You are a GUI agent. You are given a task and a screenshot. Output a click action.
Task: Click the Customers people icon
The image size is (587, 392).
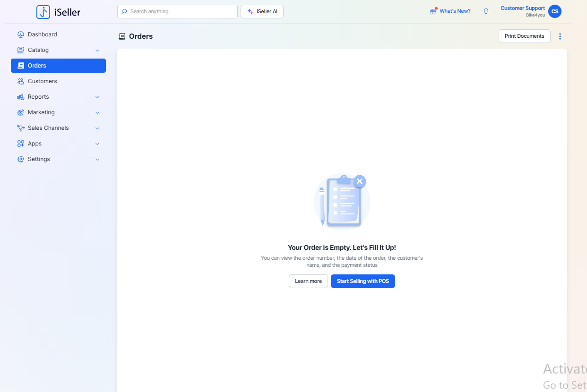(x=20, y=81)
